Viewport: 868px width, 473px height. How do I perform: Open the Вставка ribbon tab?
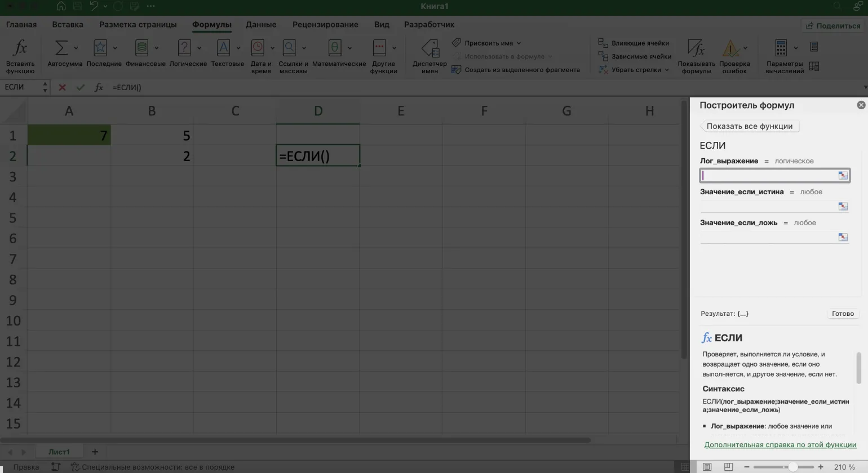click(68, 25)
